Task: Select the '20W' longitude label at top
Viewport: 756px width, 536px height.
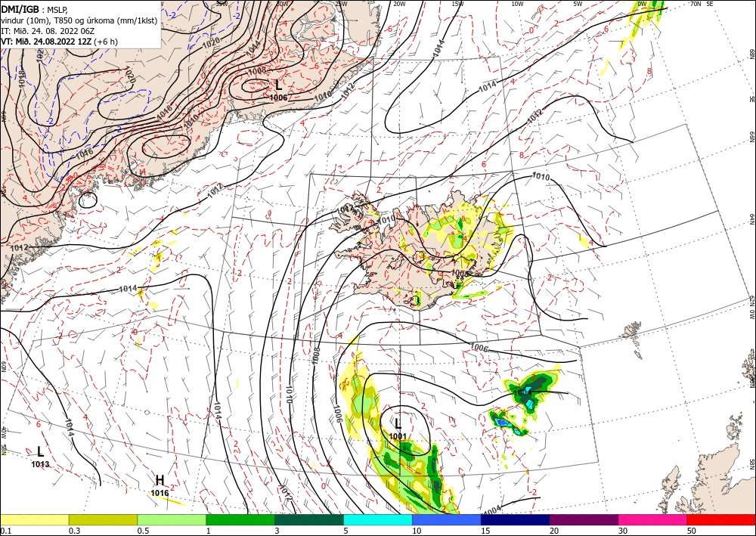Action: [398, 4]
